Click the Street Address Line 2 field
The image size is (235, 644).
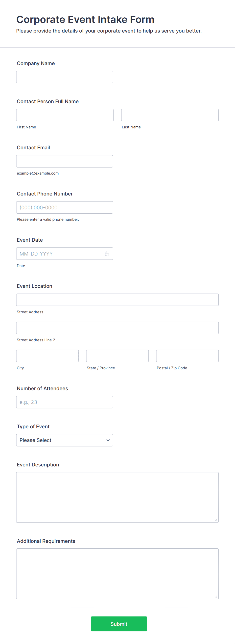point(117,328)
